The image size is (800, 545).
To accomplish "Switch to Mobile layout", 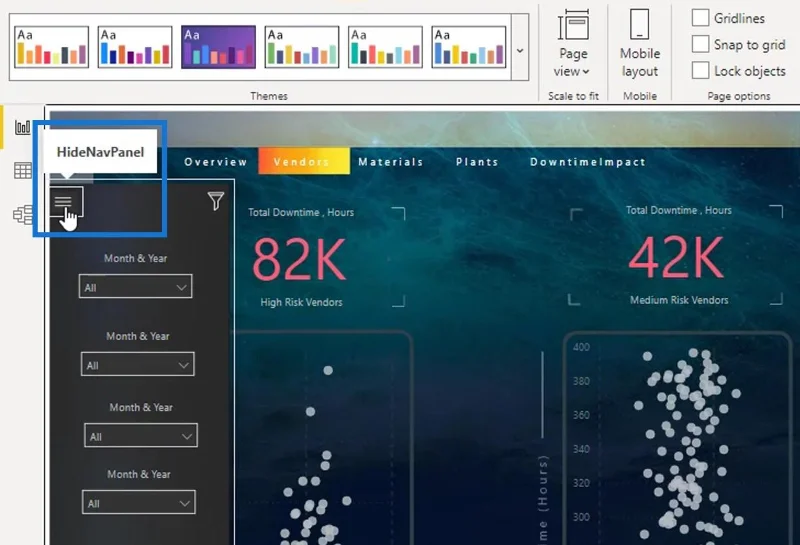I will (x=640, y=44).
